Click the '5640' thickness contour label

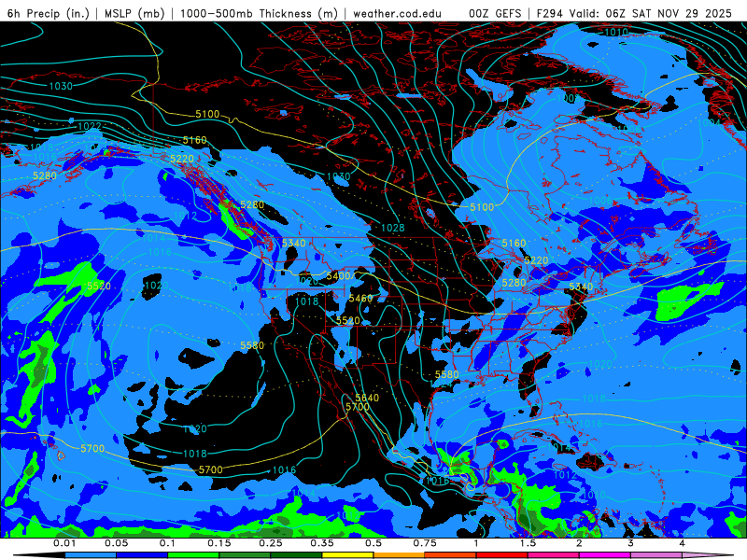(367, 398)
